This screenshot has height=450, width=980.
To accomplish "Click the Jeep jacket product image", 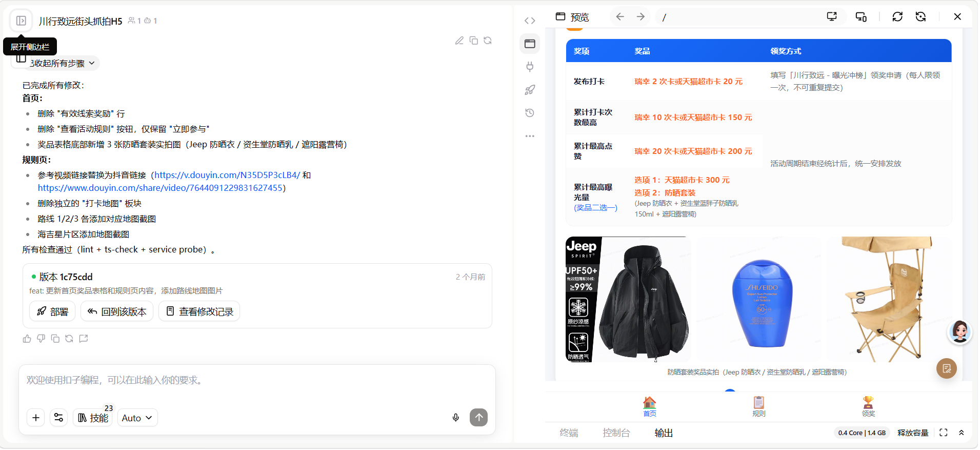I will tap(628, 300).
